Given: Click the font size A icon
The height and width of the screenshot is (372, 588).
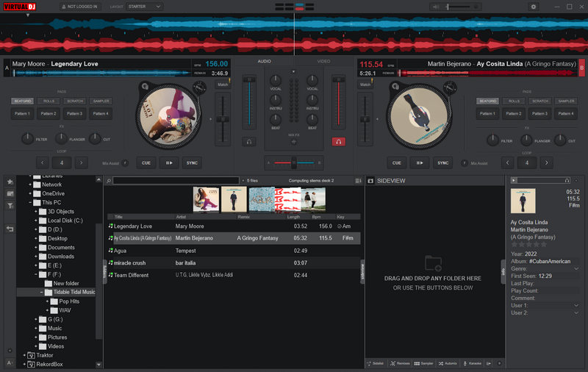Looking at the screenshot, I should pos(10,362).
